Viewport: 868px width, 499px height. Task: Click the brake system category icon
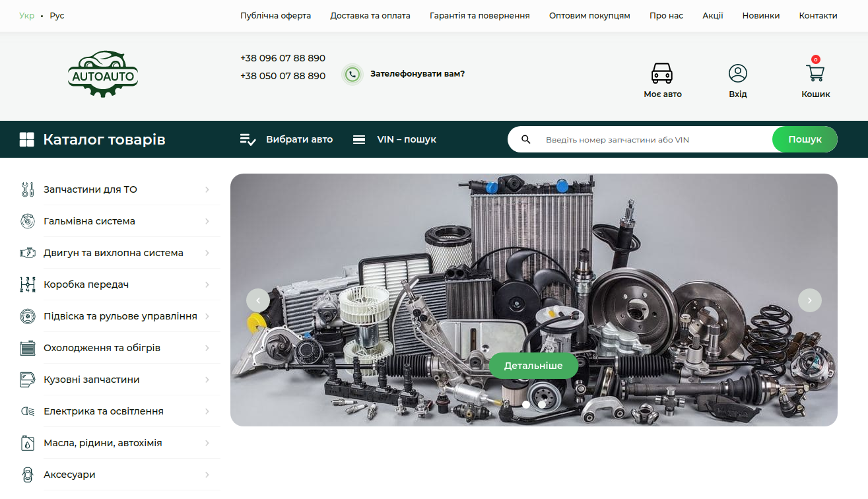pyautogui.click(x=27, y=221)
